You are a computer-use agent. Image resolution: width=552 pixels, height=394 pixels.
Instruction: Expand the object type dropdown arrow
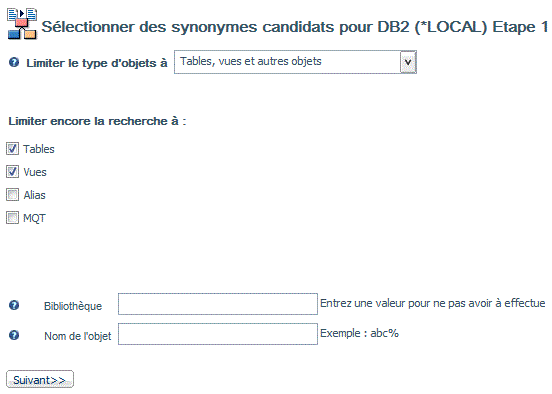click(408, 62)
